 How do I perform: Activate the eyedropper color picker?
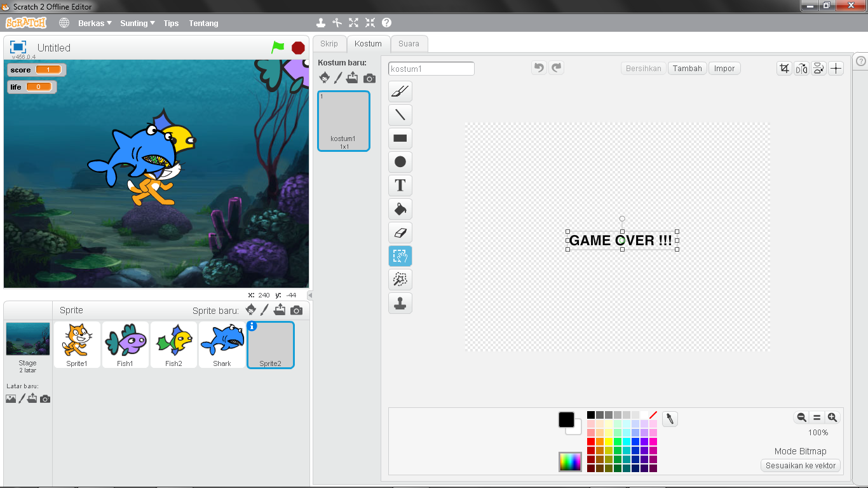670,418
